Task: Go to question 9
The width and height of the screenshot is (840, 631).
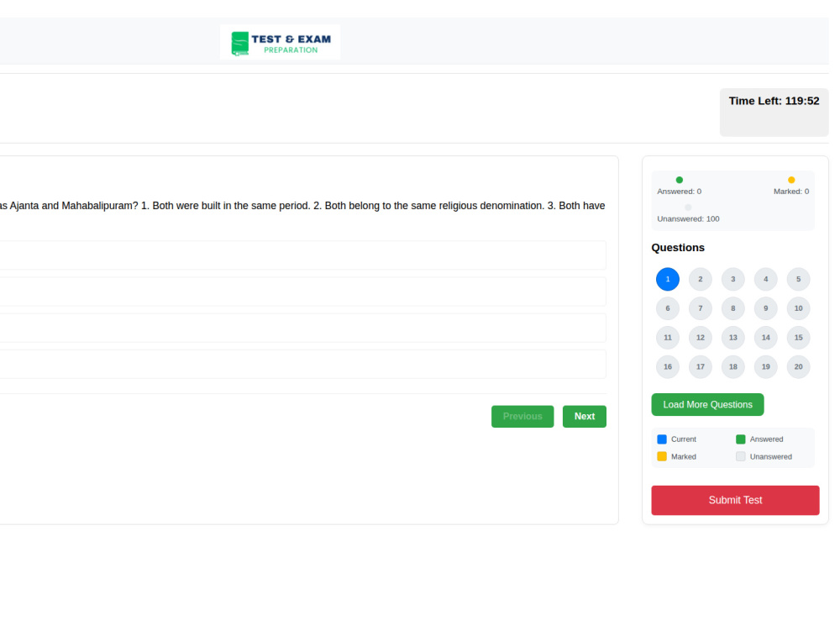Action: [x=765, y=308]
